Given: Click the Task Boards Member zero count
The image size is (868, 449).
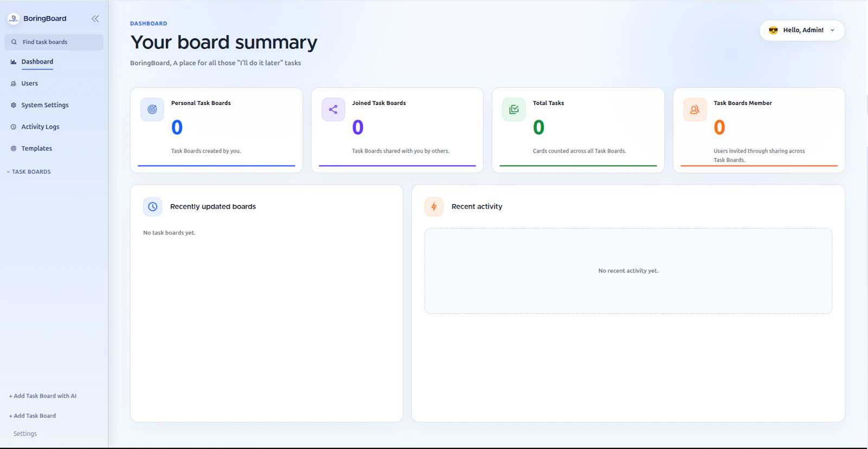Looking at the screenshot, I should [x=719, y=128].
